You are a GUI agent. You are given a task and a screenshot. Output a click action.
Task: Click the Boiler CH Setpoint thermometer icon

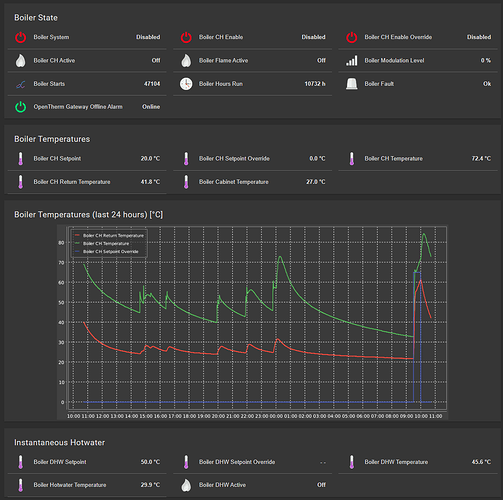tap(21, 159)
